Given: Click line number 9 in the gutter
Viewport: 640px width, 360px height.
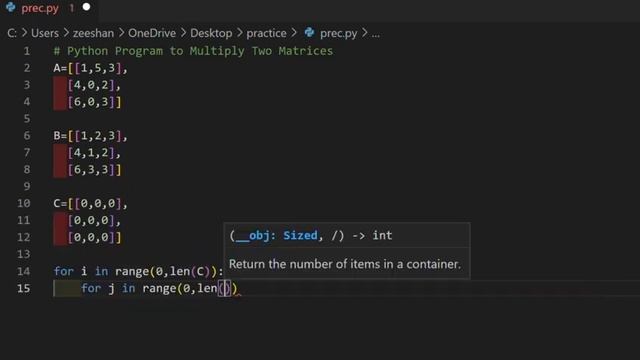Looking at the screenshot, I should [x=27, y=187].
